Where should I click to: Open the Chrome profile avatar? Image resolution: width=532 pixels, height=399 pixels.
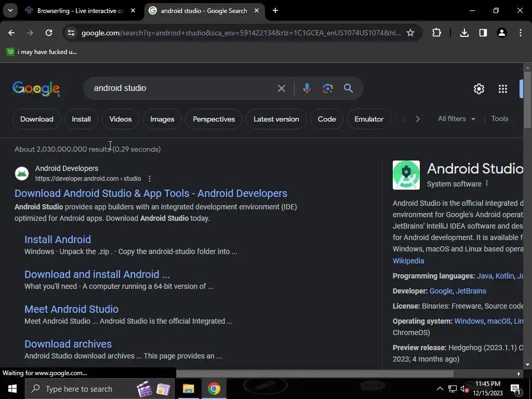(502, 33)
